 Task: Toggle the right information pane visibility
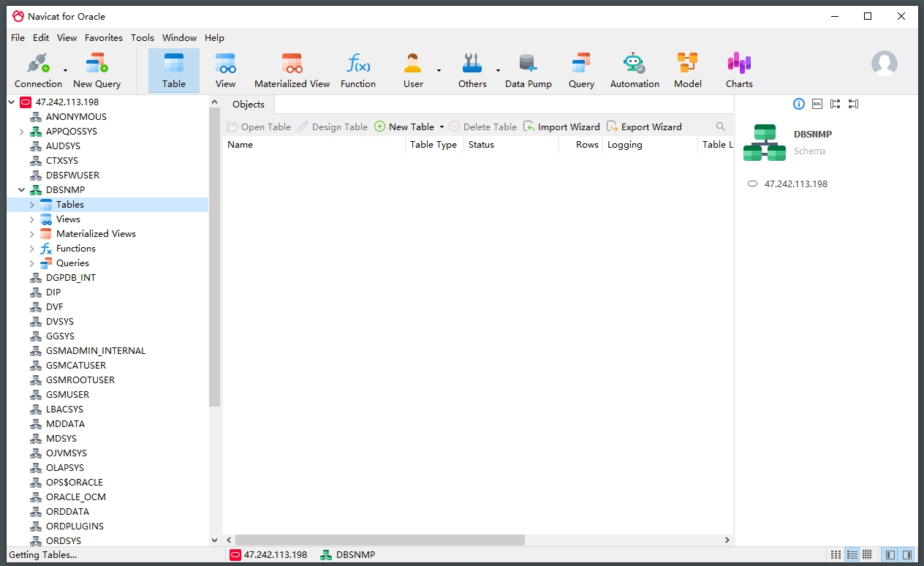click(907, 555)
